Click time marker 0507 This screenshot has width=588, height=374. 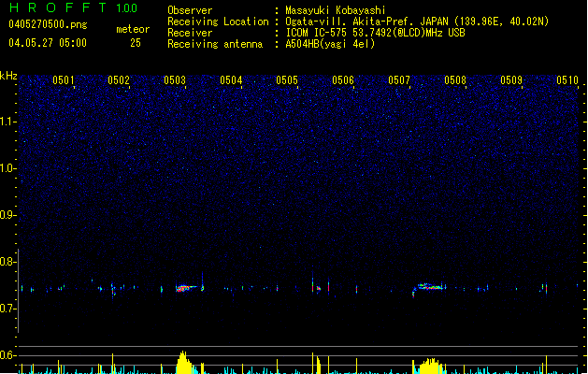click(x=399, y=80)
